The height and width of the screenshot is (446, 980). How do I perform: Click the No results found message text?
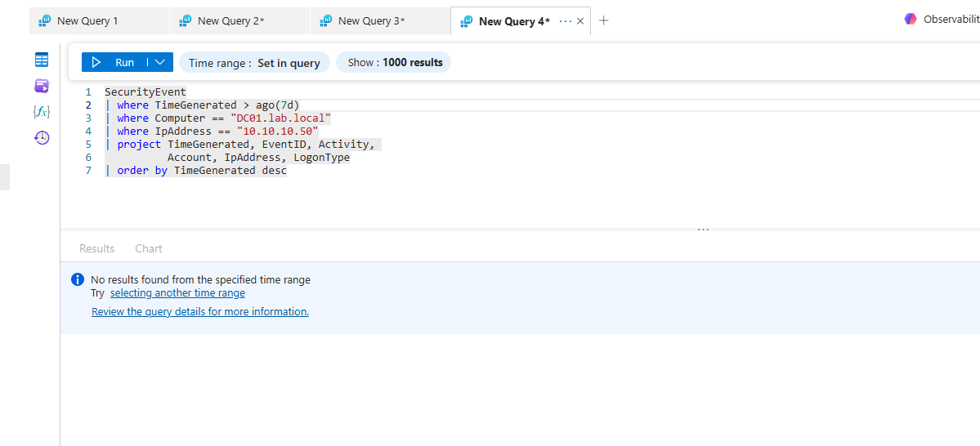pyautogui.click(x=200, y=280)
